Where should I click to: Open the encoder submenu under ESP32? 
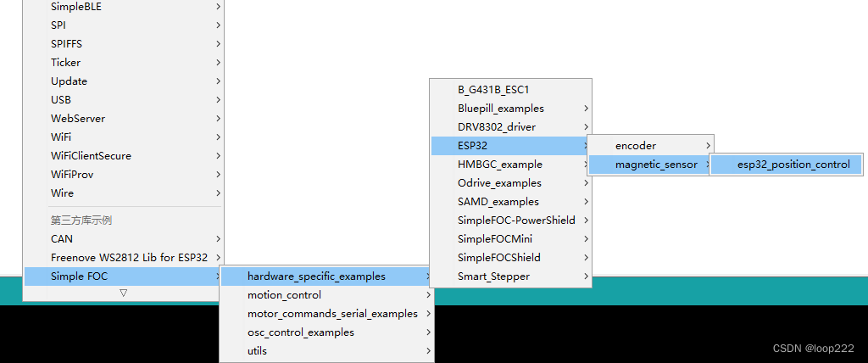click(650, 146)
